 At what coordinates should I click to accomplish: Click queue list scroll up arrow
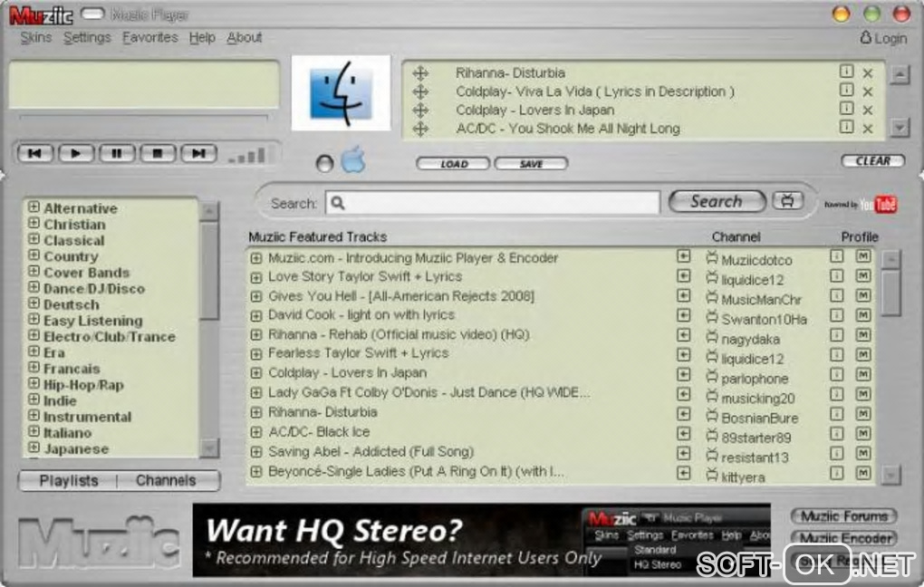[900, 75]
